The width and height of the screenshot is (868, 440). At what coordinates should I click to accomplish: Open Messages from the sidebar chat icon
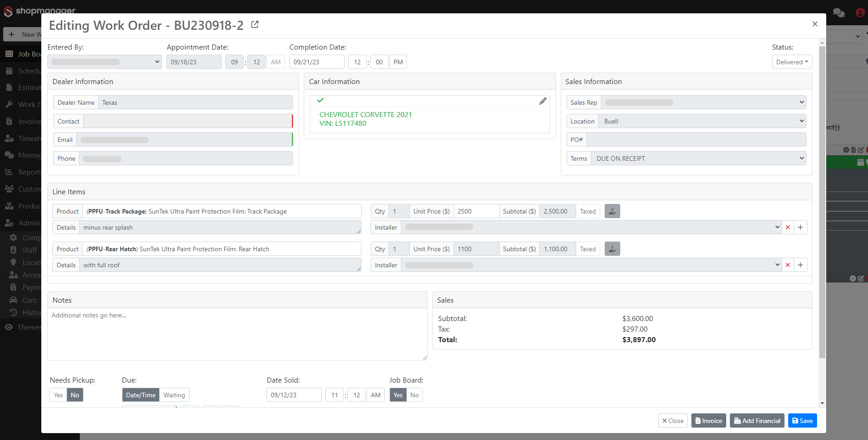10,155
